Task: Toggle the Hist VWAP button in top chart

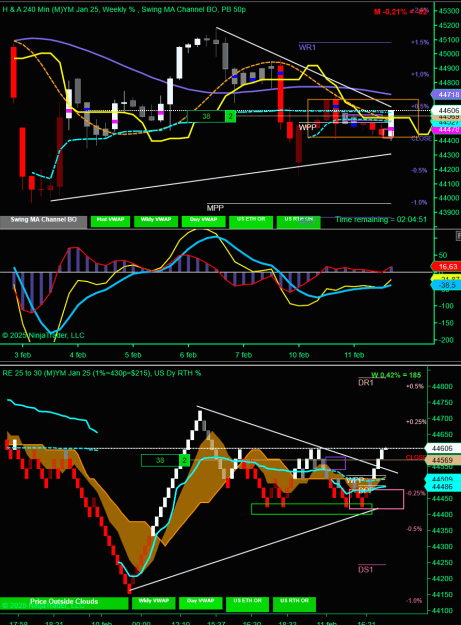Action: click(x=110, y=222)
